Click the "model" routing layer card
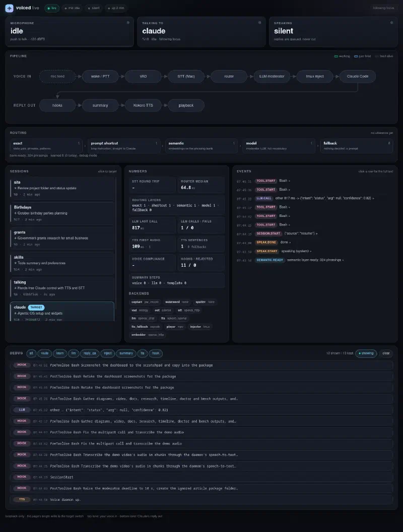This screenshot has height=532, width=403. [x=279, y=145]
